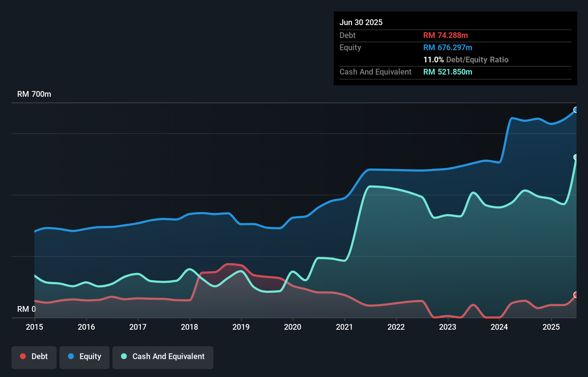The image size is (588, 377).
Task: Click the RM 700m gridline label
Action: tap(34, 94)
